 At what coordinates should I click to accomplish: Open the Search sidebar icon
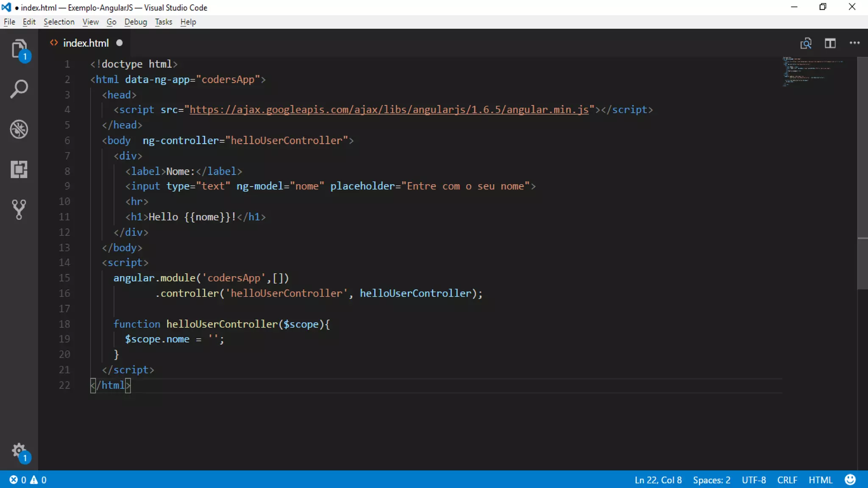[19, 89]
